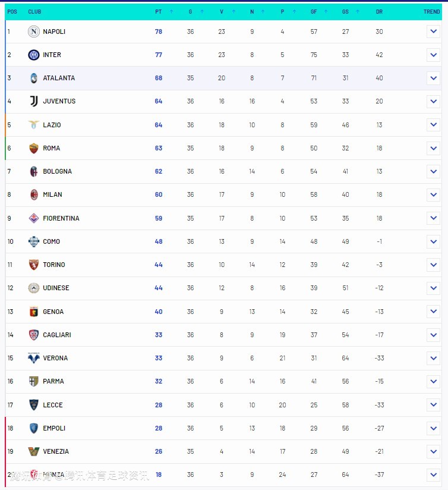
Task: Click the Inter club crest
Action: (x=34, y=55)
